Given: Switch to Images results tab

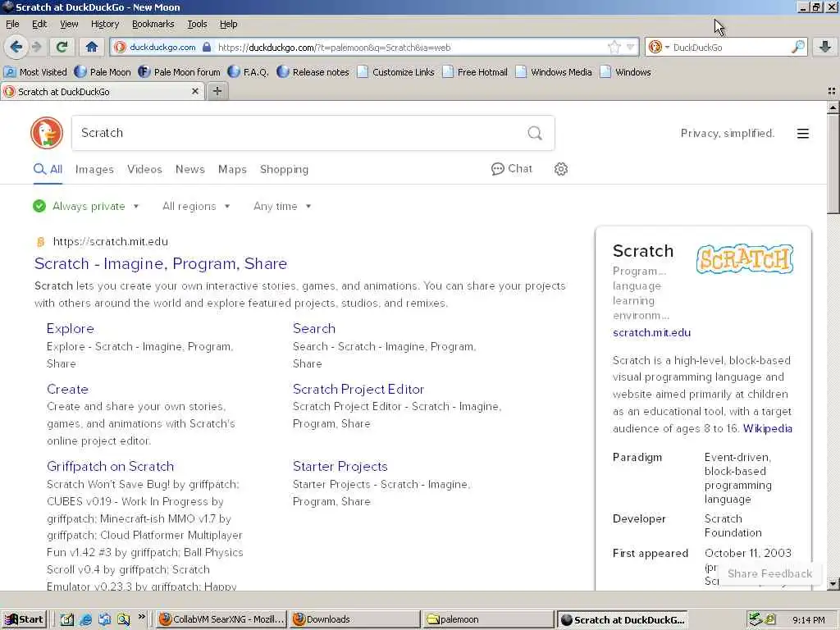Looking at the screenshot, I should (x=94, y=169).
